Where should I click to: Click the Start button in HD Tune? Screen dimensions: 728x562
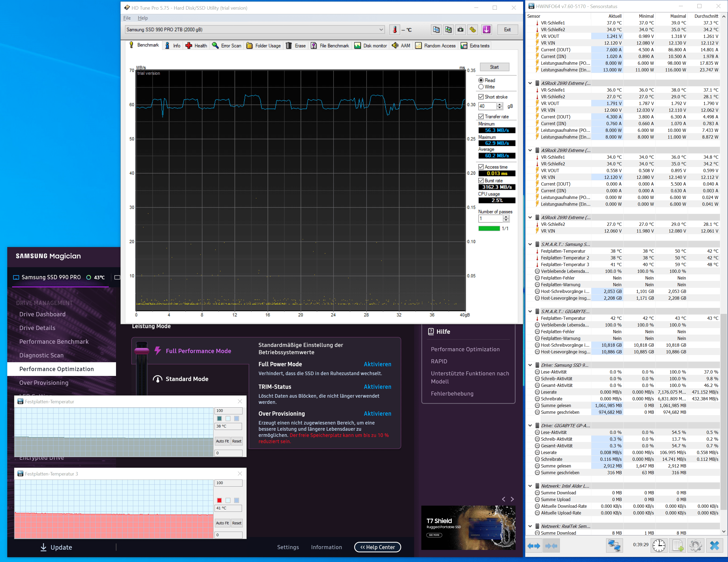[x=494, y=67]
